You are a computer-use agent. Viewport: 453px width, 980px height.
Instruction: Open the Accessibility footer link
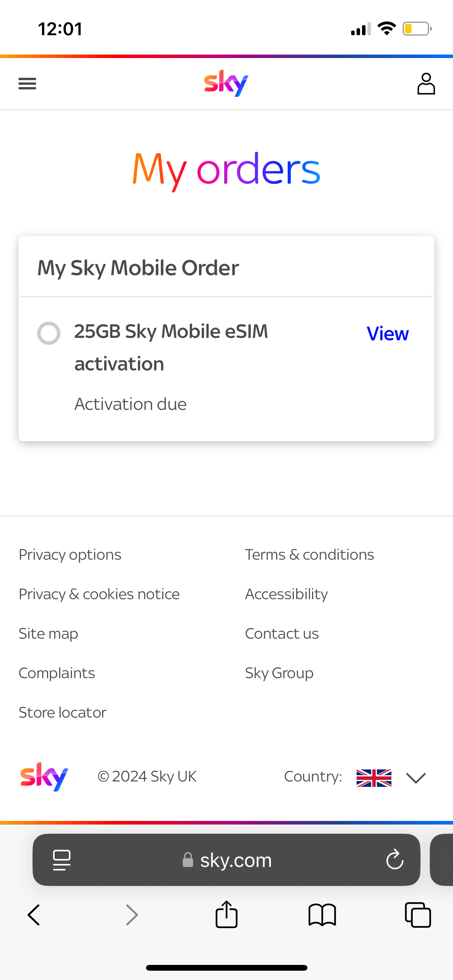tap(287, 594)
